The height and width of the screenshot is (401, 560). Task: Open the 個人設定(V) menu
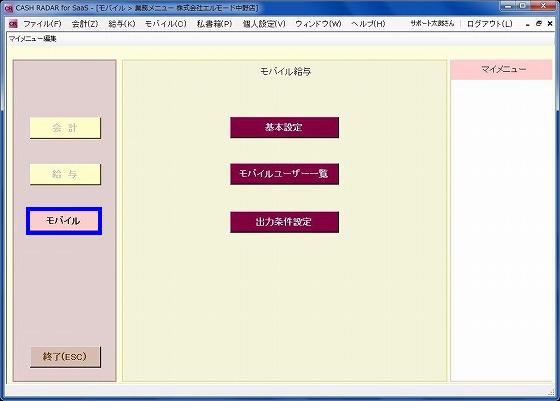[x=264, y=24]
